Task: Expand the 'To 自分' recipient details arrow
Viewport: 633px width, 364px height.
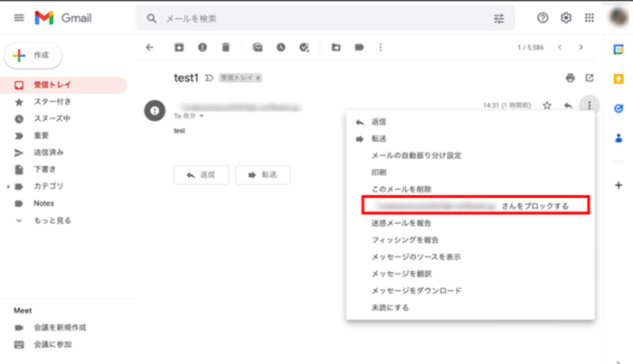Action: pos(202,117)
